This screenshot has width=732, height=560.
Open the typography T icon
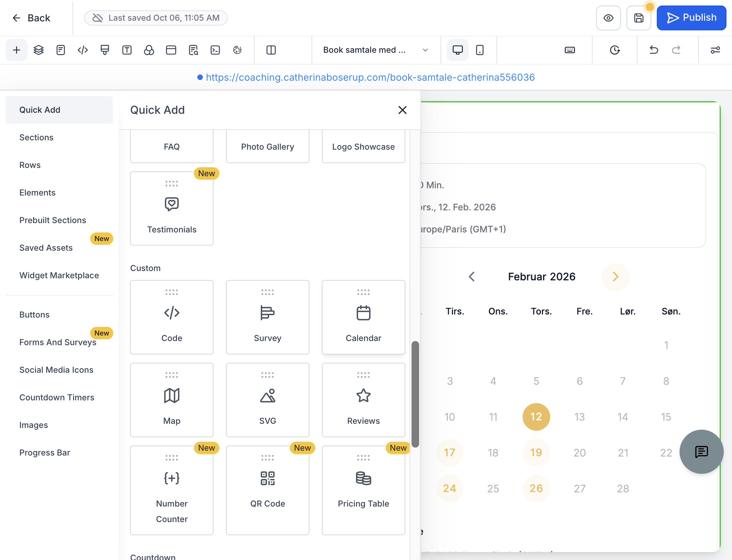[x=127, y=50]
